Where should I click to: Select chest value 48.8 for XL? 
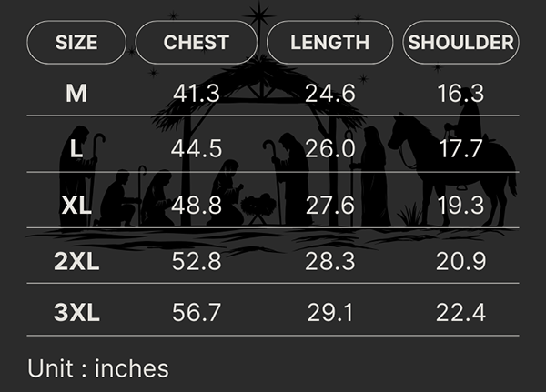[197, 206]
